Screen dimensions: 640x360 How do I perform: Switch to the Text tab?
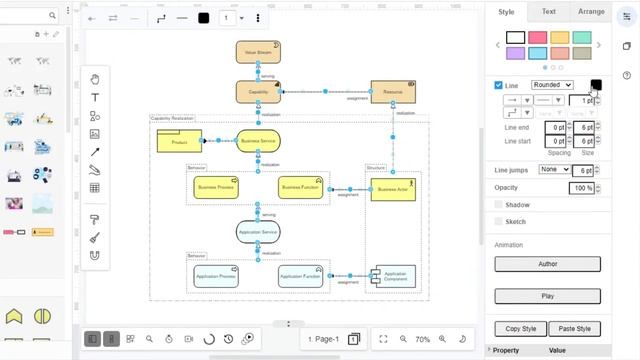(549, 11)
